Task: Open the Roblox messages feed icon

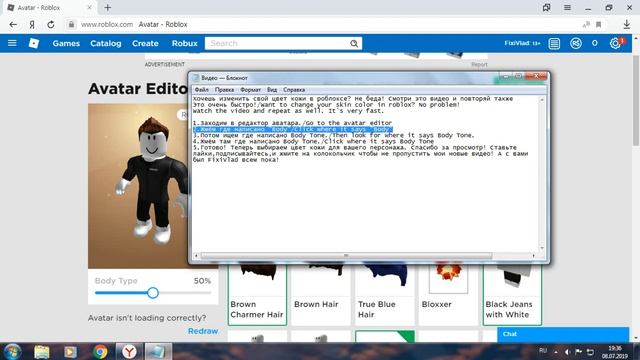Action: [554, 43]
